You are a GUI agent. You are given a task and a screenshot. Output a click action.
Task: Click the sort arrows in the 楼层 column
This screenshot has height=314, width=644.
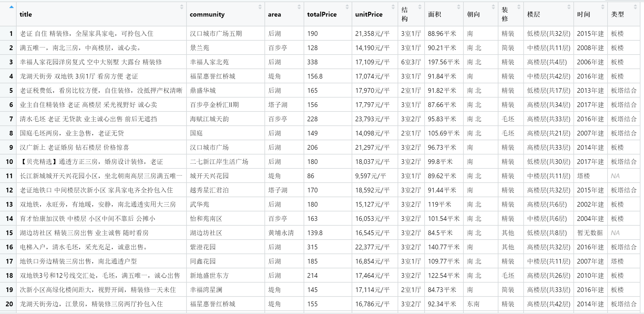pos(569,7)
